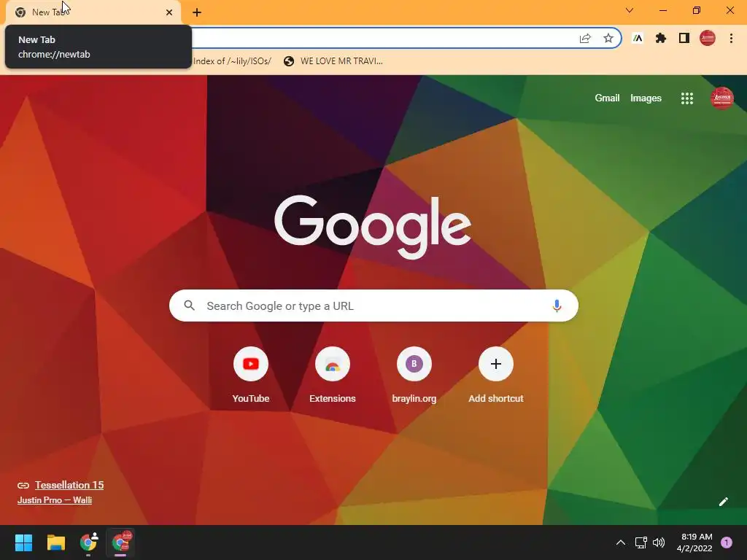The height and width of the screenshot is (560, 747).
Task: Open the WE LOVE MR TRAVI... bookmark
Action: point(333,61)
